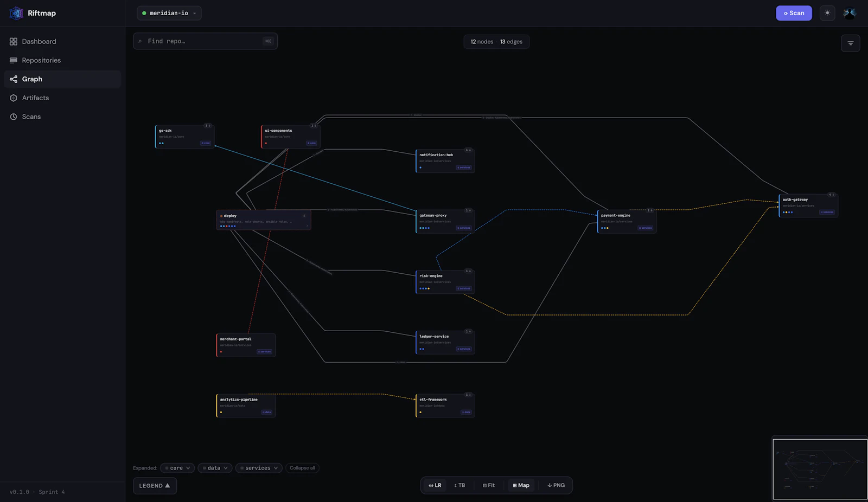Select the ledger-service node
The image size is (868, 502).
click(445, 342)
